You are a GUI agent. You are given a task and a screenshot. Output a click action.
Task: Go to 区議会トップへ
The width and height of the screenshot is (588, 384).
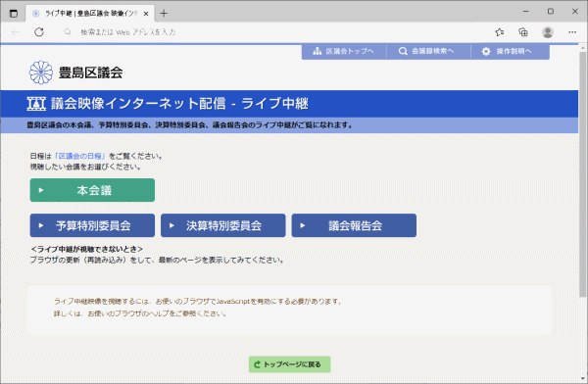[x=344, y=51]
